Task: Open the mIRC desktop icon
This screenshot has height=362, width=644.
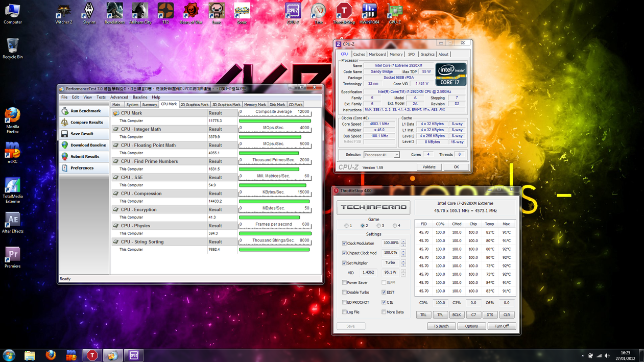Action: pyautogui.click(x=12, y=153)
